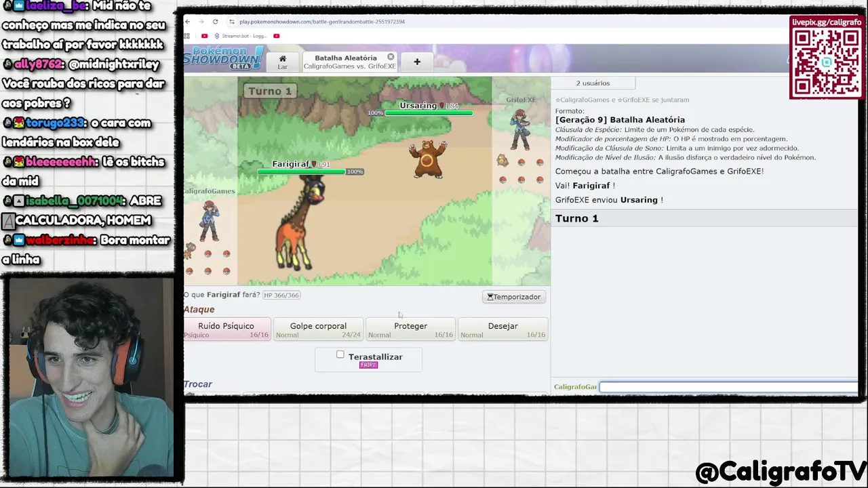Screen dimensions: 868x488
Task: Reload the Pokémon Showdown page
Action: pyautogui.click(x=215, y=22)
